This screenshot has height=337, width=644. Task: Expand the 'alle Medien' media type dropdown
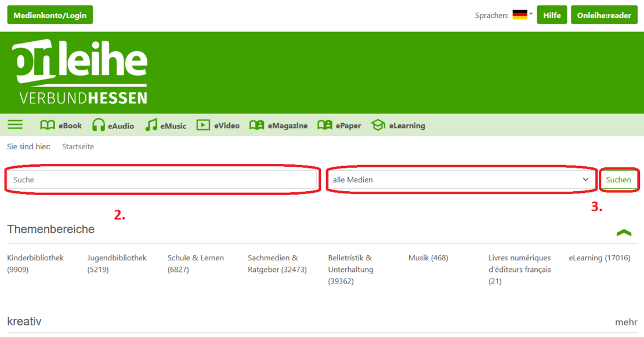tap(461, 180)
